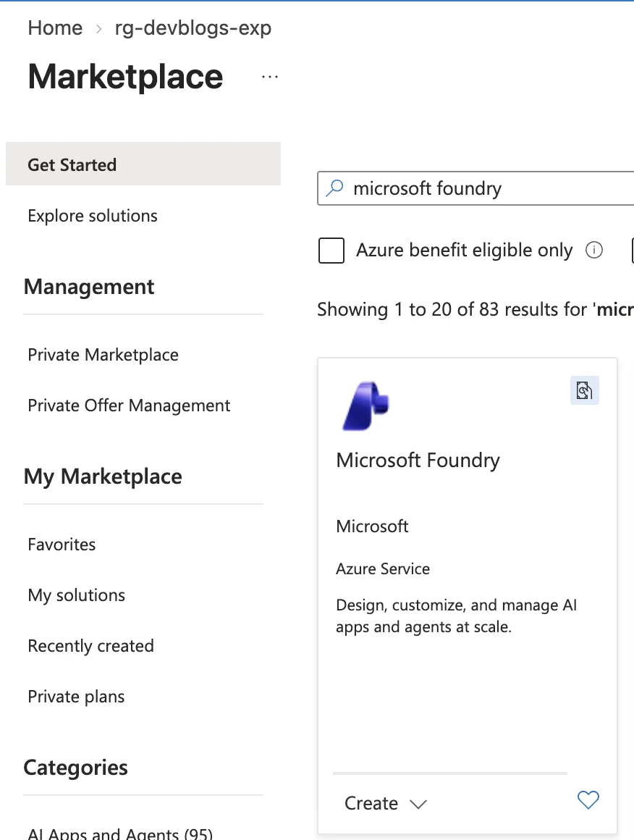Open Favorites in My Marketplace
The width and height of the screenshot is (634, 840).
coord(62,545)
